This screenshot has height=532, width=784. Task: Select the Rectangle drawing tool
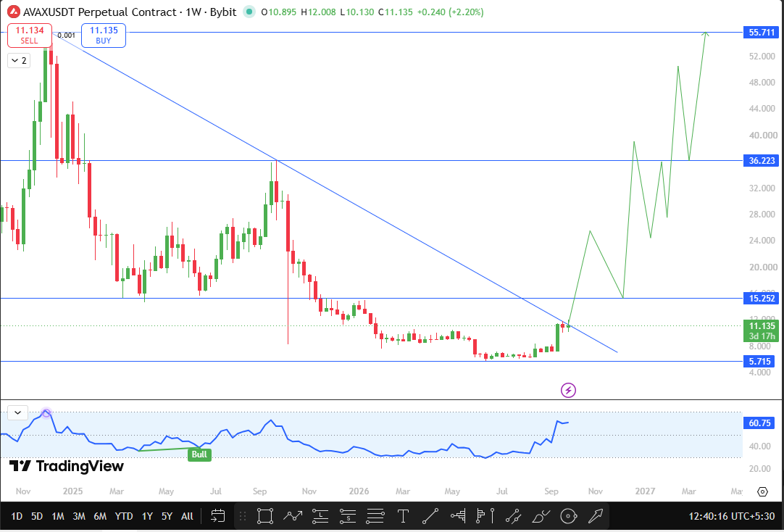(265, 516)
